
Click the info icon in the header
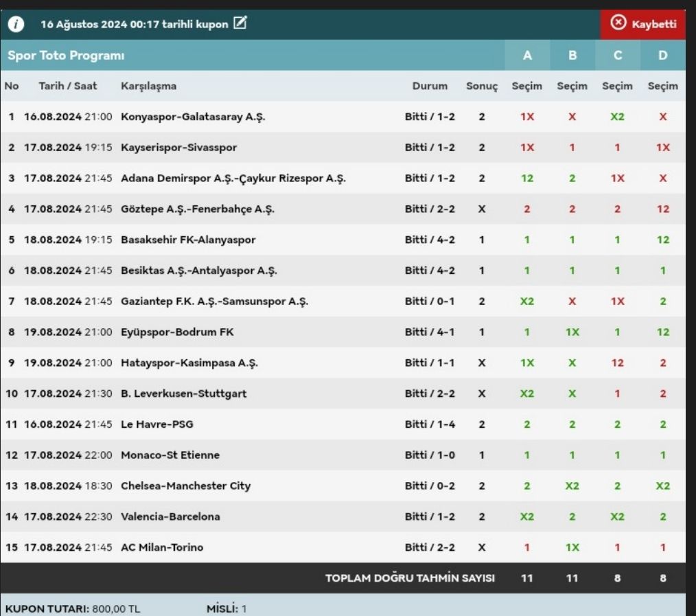pos(16,24)
